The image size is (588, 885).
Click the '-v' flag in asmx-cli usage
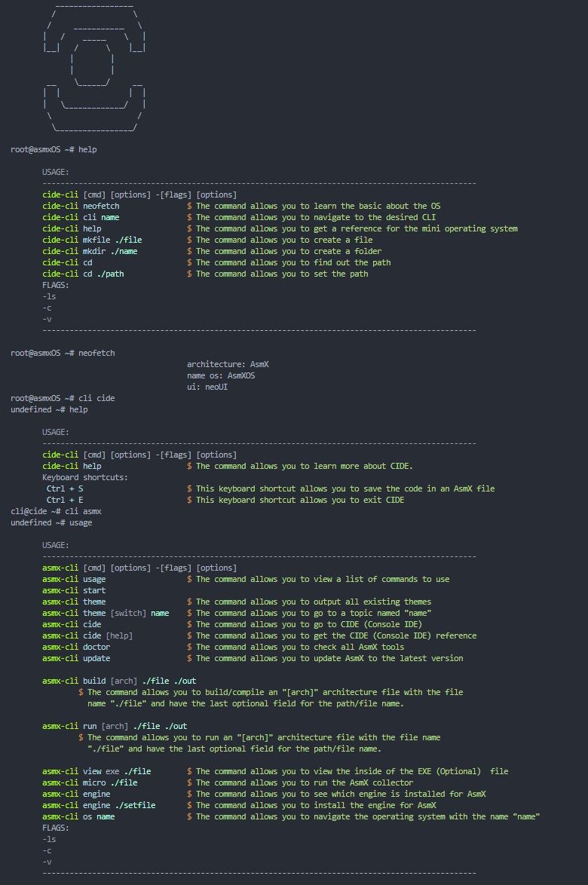click(x=47, y=862)
